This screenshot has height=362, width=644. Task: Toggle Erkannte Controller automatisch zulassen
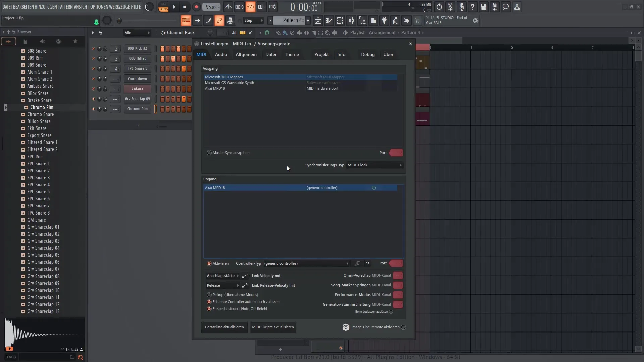[x=209, y=302]
